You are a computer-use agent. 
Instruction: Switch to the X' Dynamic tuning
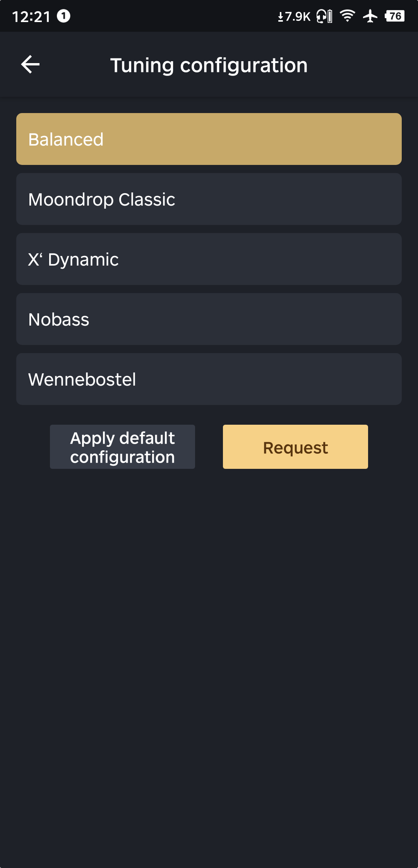click(209, 259)
